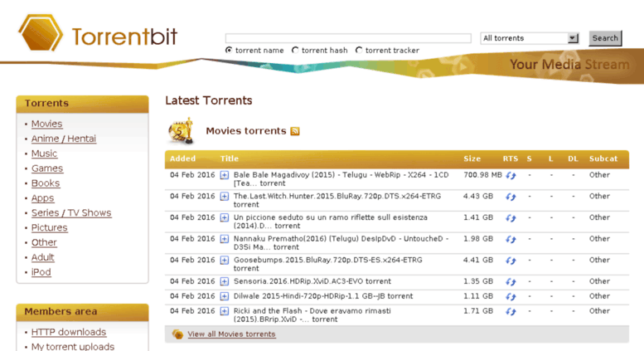
Task: Click the RTS column header
Action: pos(510,158)
